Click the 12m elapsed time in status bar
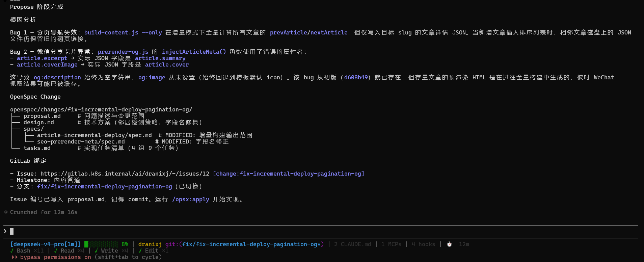The height and width of the screenshot is (262, 644). click(464, 244)
